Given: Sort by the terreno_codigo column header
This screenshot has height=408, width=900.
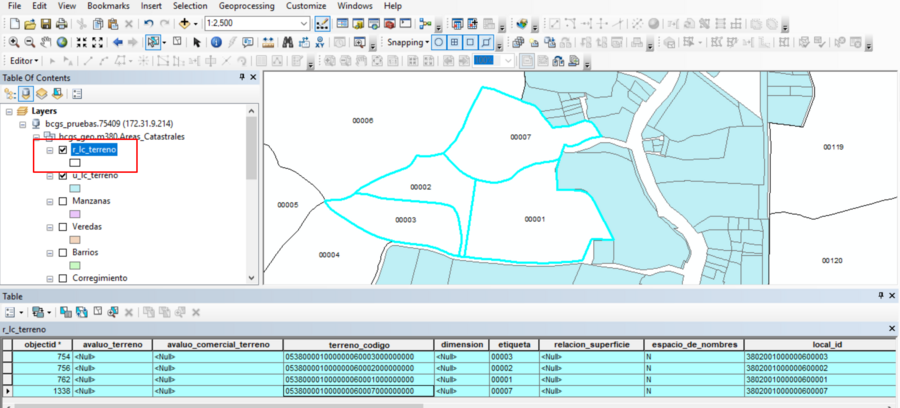Looking at the screenshot, I should [x=356, y=344].
